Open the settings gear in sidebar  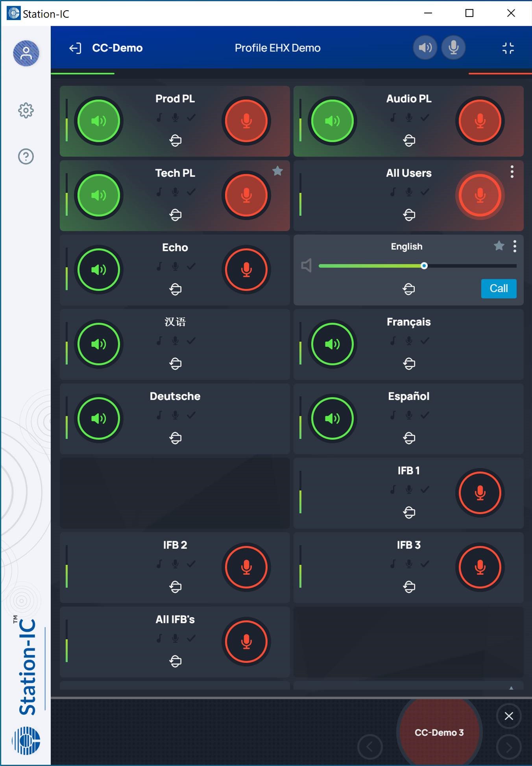click(26, 111)
